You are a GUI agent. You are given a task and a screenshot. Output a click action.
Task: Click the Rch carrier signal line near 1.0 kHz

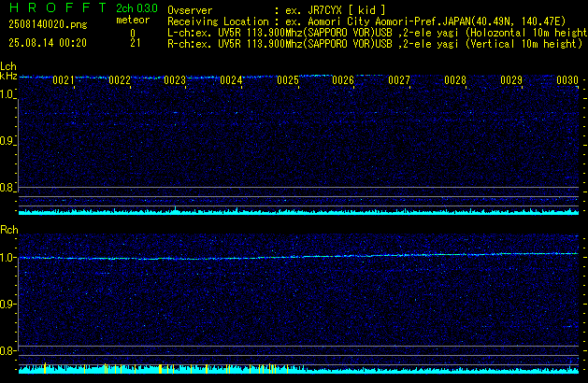[x=299, y=256]
